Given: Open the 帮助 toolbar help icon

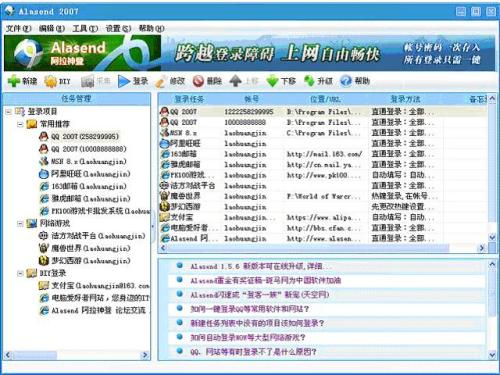Looking at the screenshot, I should click(346, 81).
